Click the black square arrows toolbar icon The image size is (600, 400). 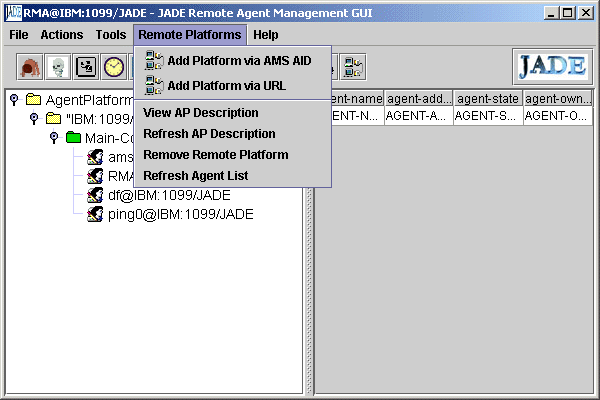coord(86,67)
